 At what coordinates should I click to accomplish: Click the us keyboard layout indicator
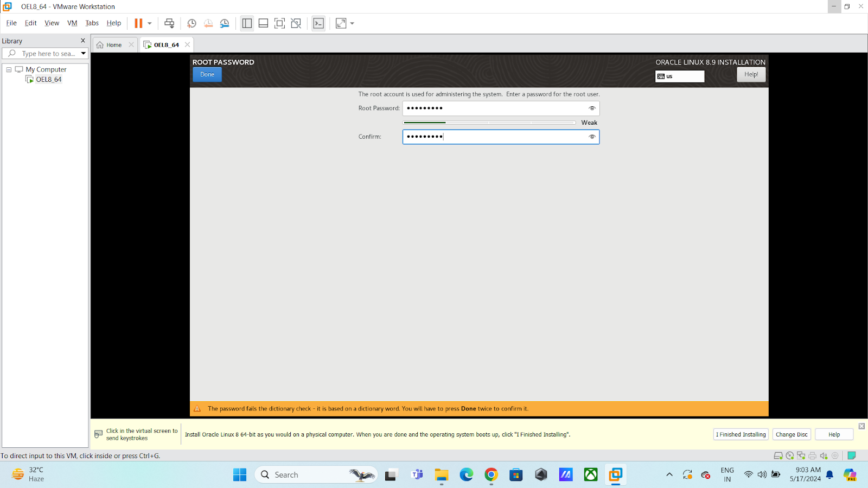click(x=680, y=76)
